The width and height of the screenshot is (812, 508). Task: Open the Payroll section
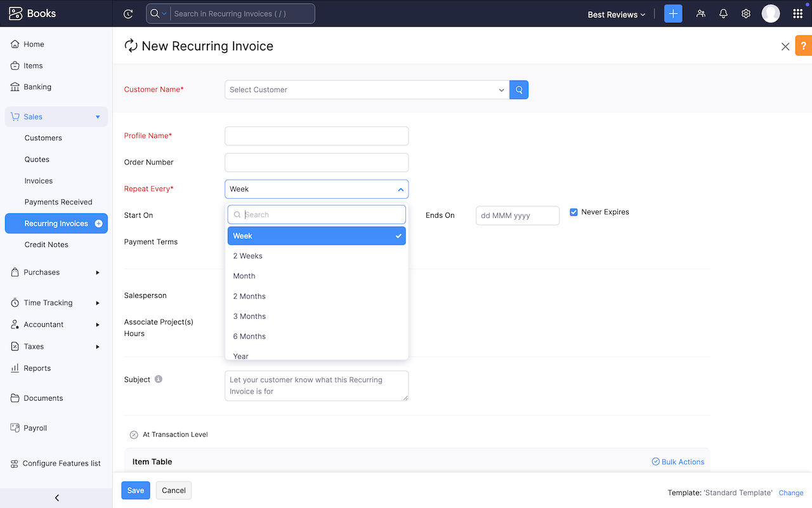34,427
